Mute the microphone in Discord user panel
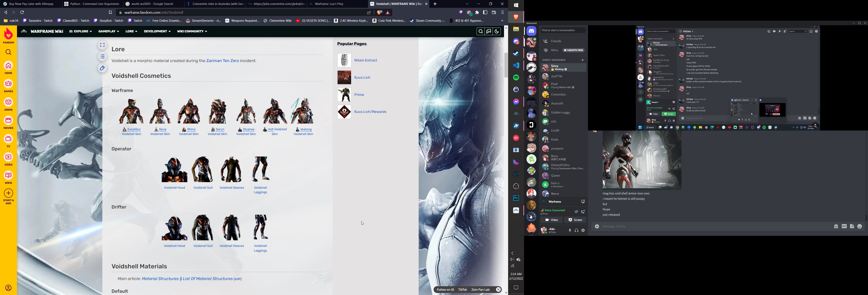The width and height of the screenshot is (868, 295). pyautogui.click(x=570, y=231)
